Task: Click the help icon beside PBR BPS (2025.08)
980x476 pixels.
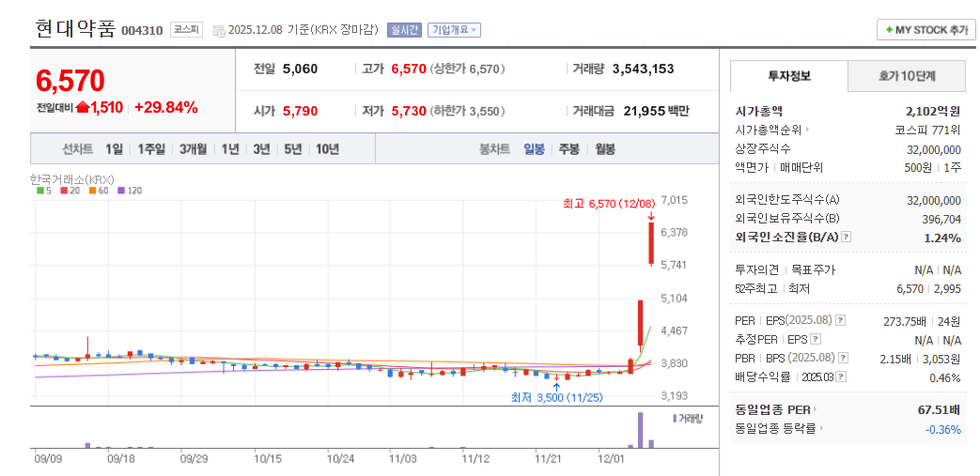Action: [x=843, y=358]
